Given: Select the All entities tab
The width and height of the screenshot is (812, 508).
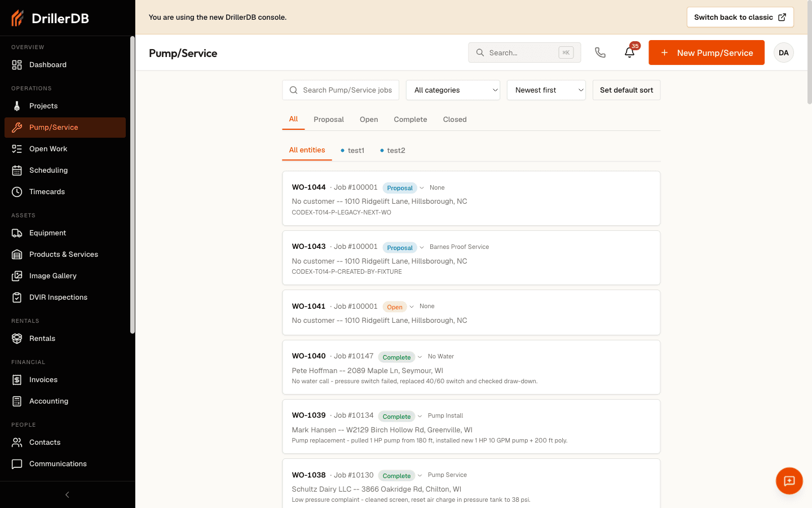Looking at the screenshot, I should pyautogui.click(x=307, y=150).
